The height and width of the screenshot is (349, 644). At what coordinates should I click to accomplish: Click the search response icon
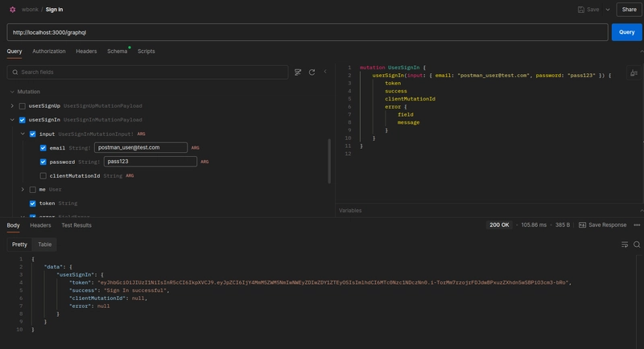pos(637,244)
